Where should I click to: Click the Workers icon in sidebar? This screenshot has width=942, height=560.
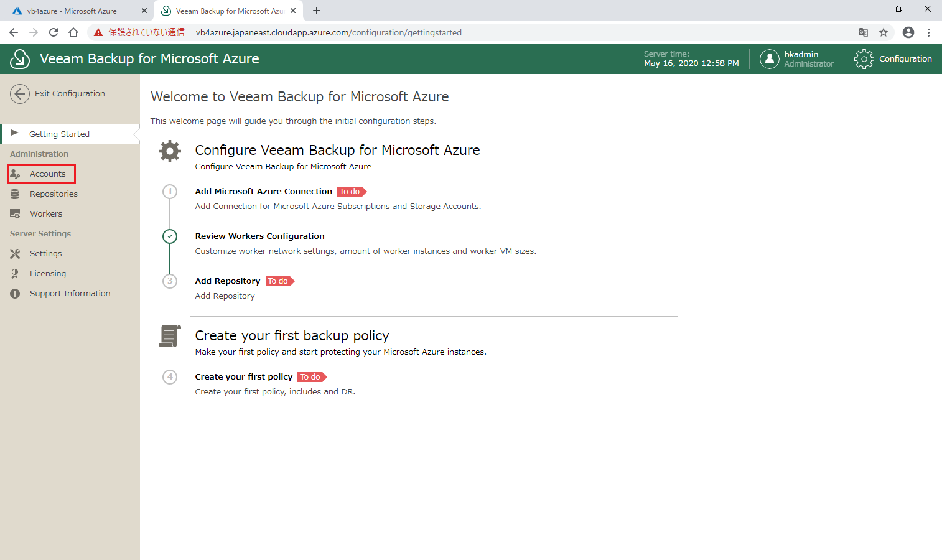pos(15,214)
